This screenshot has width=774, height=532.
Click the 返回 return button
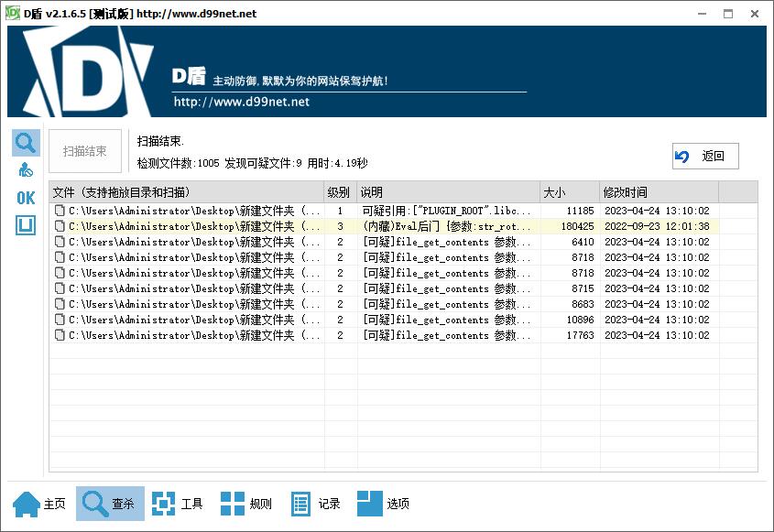705,156
